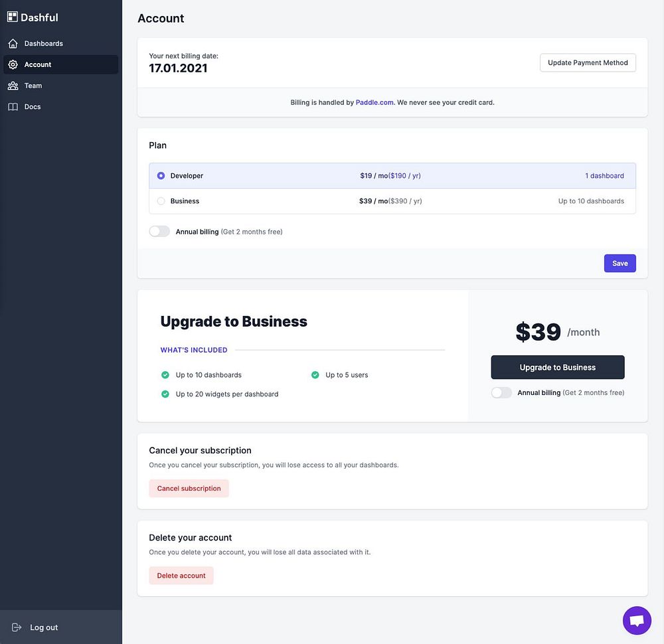Toggle Annual billing in Plan section
This screenshot has height=644, width=664.
(x=159, y=231)
